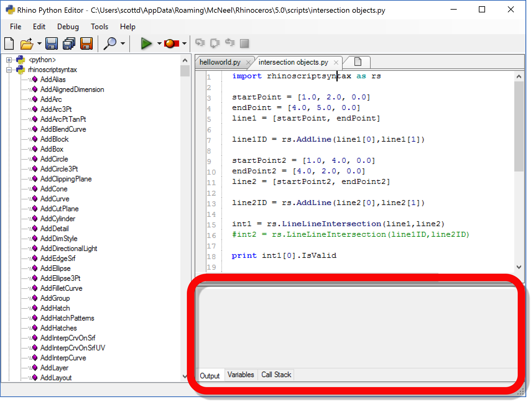Click the magnifying glass search icon
Screen dimensions: 532x402
tap(110, 43)
